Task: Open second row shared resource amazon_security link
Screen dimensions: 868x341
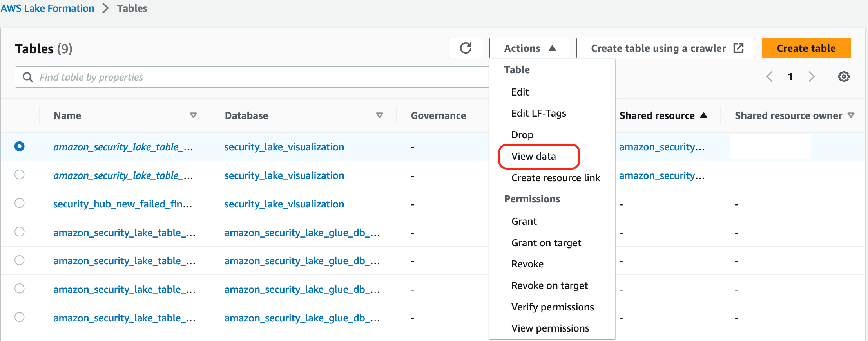Action: pyautogui.click(x=662, y=175)
